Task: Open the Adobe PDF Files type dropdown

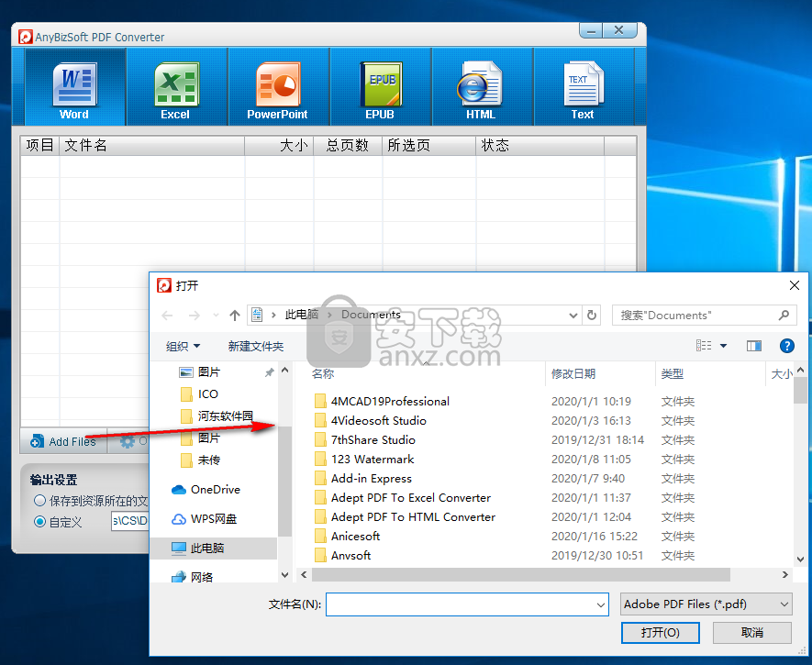Action: point(706,604)
